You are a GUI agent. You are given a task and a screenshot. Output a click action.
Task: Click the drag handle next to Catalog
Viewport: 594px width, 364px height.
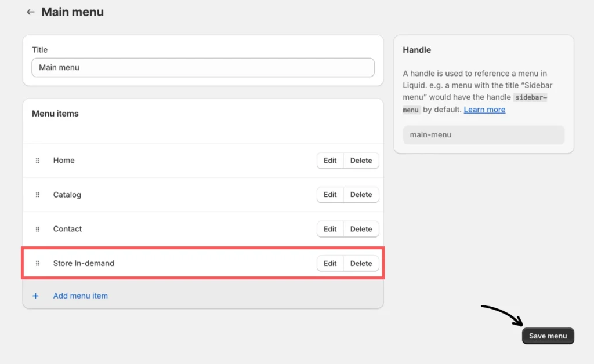click(x=38, y=195)
